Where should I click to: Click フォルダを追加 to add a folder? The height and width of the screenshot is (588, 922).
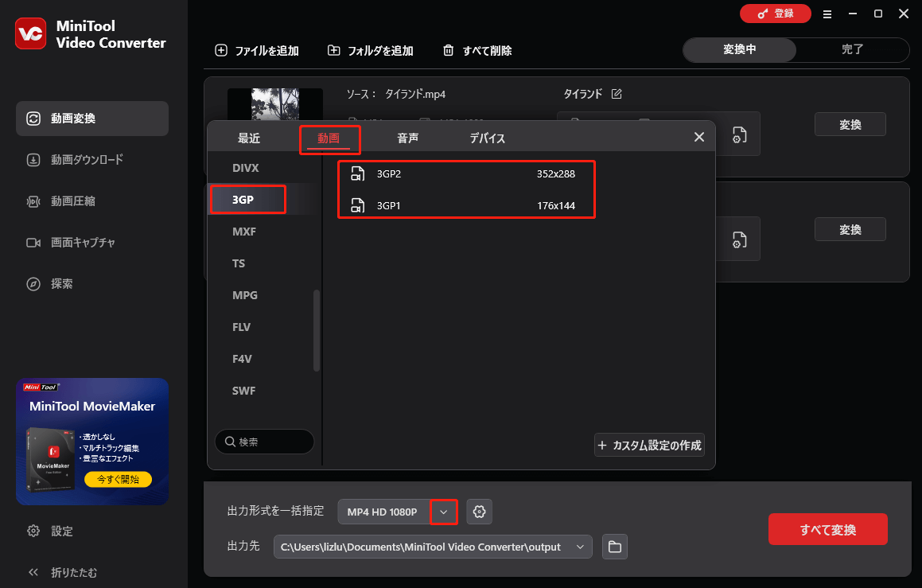[x=371, y=51]
